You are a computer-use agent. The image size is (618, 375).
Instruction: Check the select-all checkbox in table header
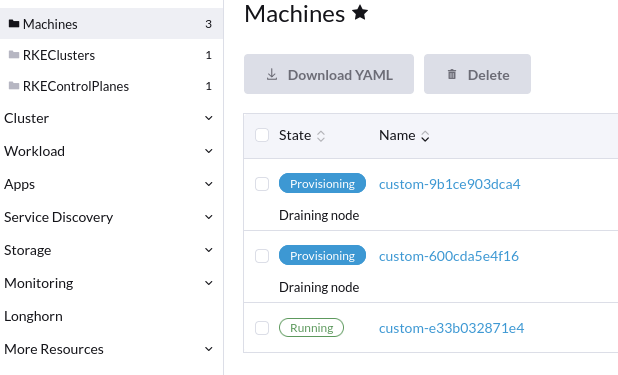coord(262,135)
